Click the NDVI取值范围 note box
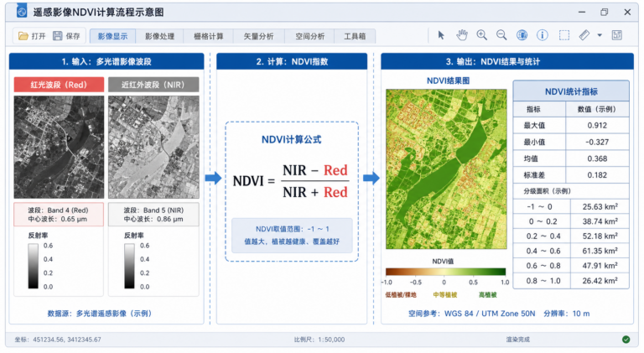The width and height of the screenshot is (644, 353). click(x=292, y=236)
